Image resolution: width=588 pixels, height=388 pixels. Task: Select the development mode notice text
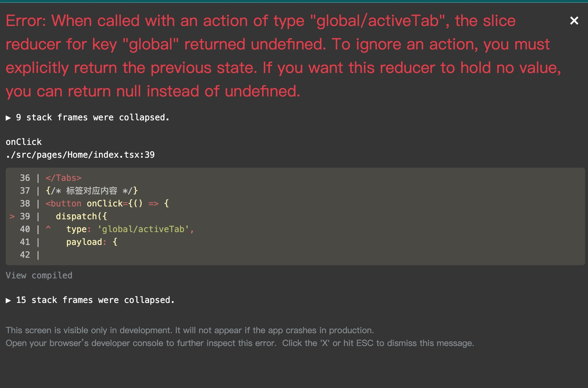(190, 330)
